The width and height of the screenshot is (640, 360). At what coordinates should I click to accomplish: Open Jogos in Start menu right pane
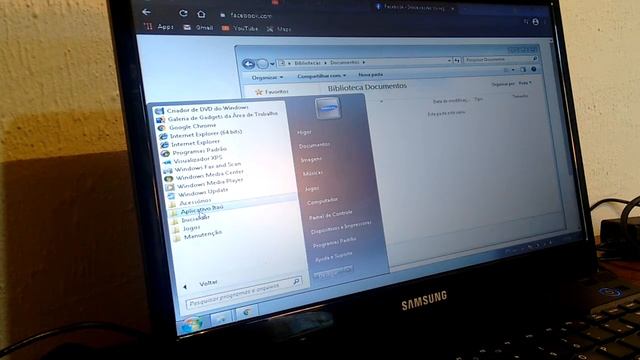click(311, 188)
